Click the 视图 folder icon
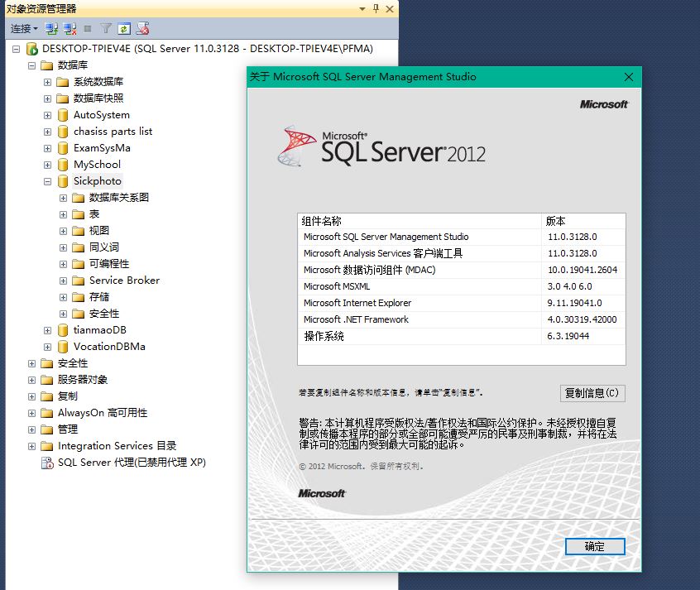The height and width of the screenshot is (590, 700). (x=78, y=231)
